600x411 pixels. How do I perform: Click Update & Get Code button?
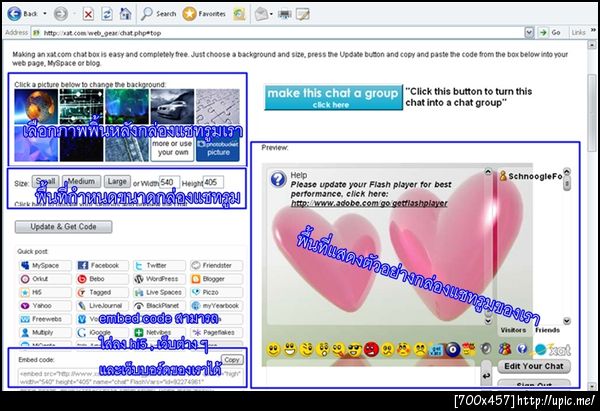pos(64,227)
